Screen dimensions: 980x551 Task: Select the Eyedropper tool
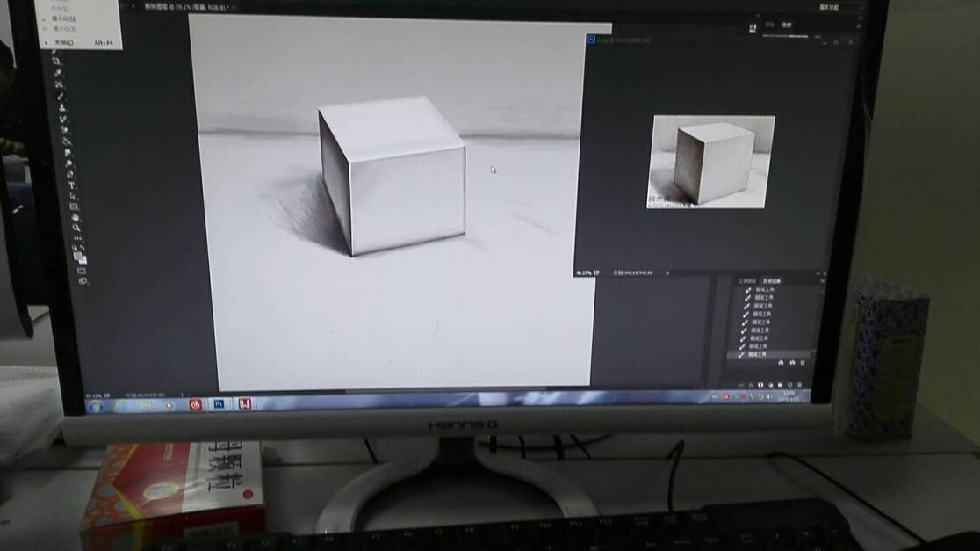tap(58, 73)
